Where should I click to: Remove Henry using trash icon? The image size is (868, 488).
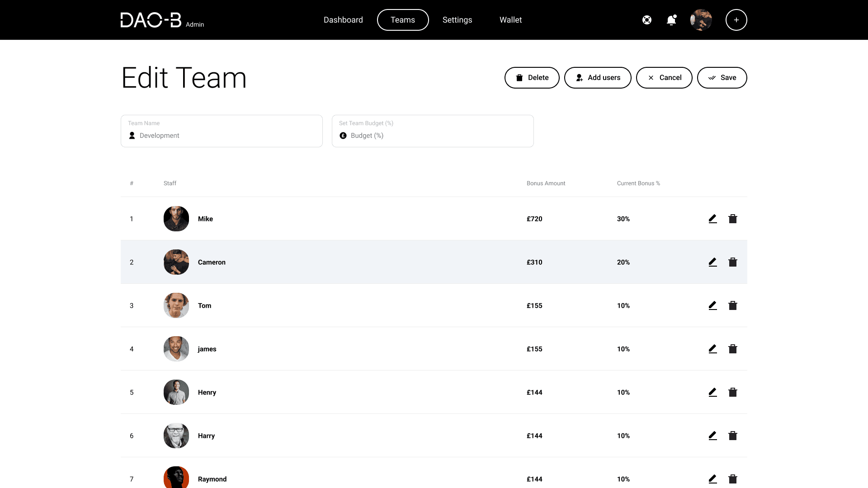point(733,392)
